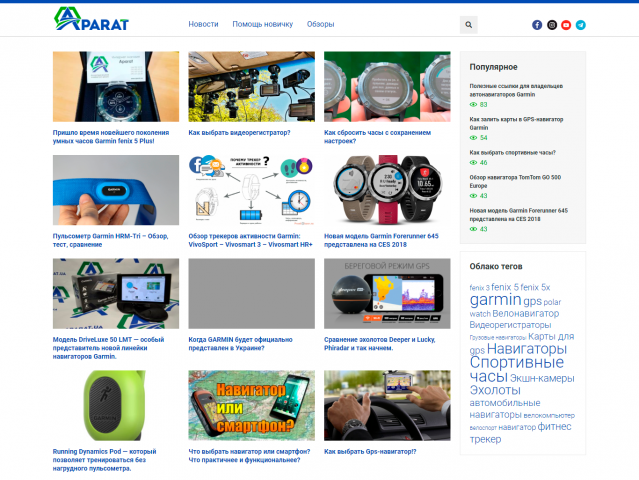Select the велоспорт tag
The image size is (639, 480).
(x=483, y=428)
